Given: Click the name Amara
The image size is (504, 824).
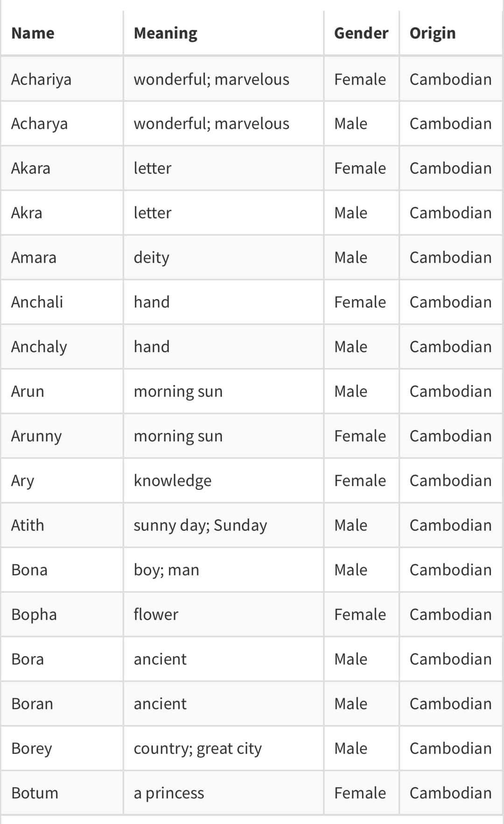Looking at the screenshot, I should (34, 258).
